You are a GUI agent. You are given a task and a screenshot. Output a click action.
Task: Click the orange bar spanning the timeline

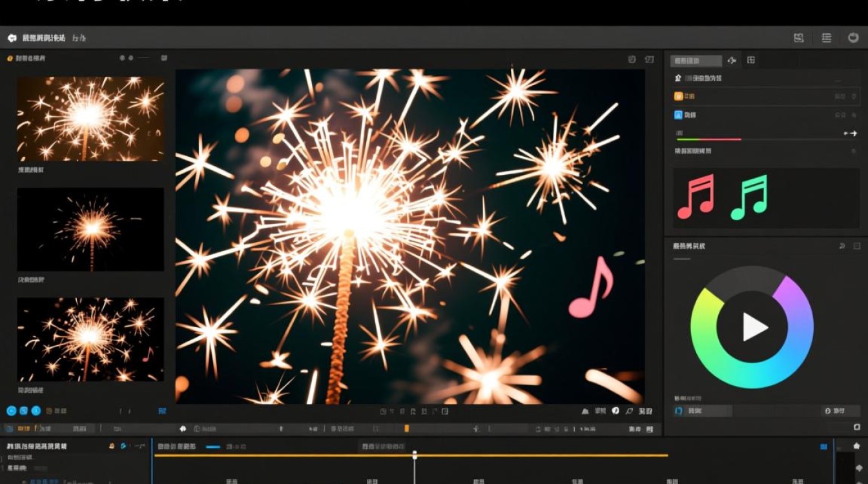point(411,456)
